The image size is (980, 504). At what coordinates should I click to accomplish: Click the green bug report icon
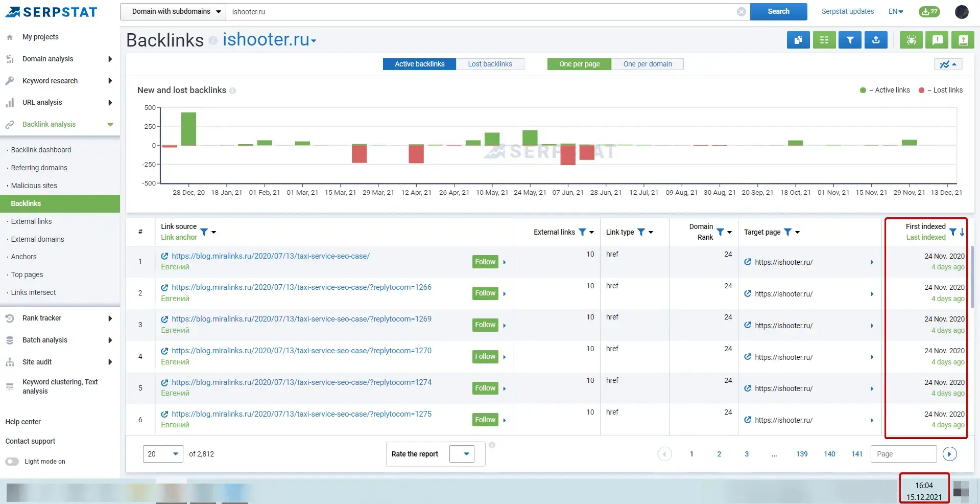911,40
